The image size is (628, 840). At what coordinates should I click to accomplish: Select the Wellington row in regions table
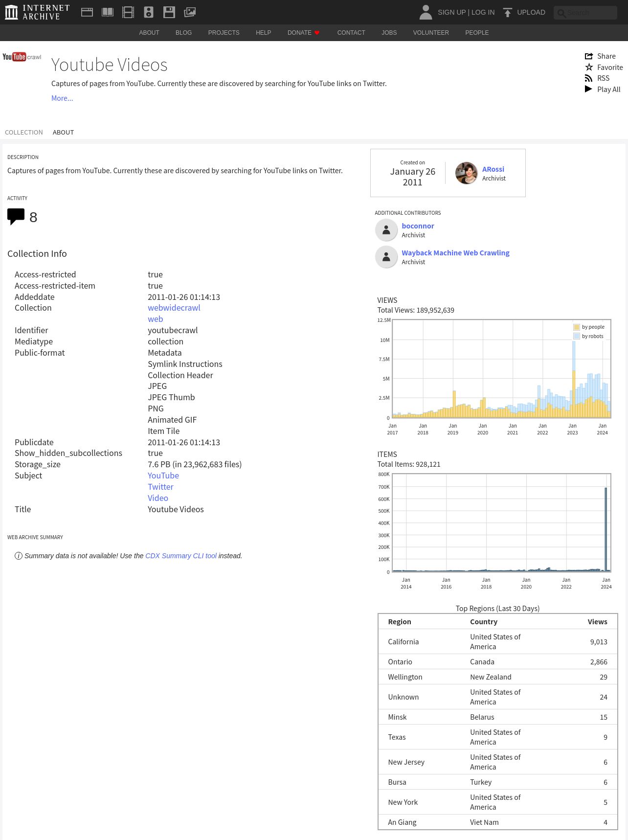[x=498, y=677]
